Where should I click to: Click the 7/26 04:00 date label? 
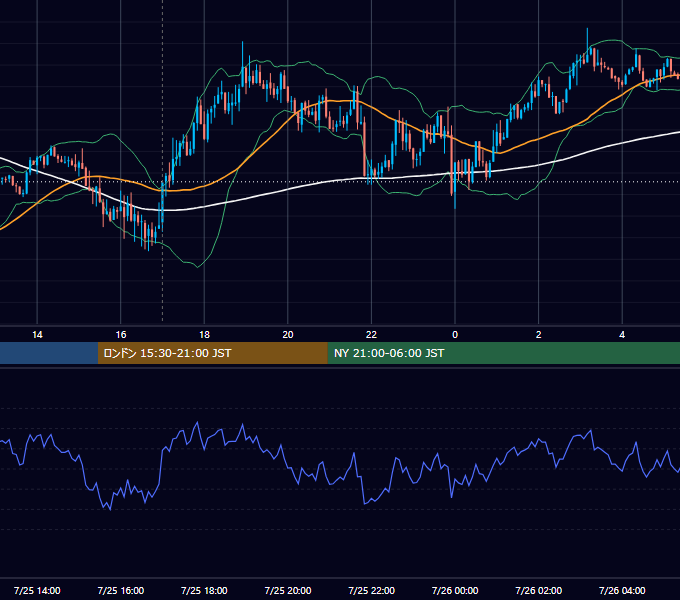[x=622, y=590]
